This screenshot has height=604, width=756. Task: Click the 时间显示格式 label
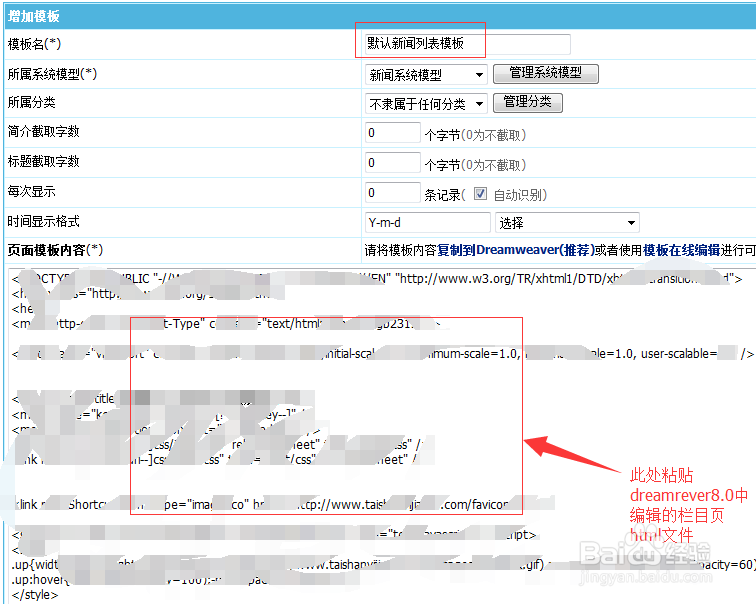[x=43, y=222]
